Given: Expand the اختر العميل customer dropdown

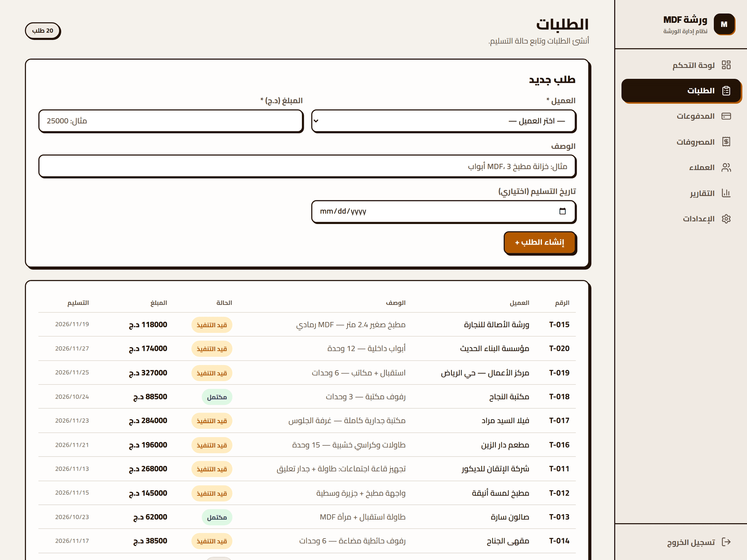Looking at the screenshot, I should [x=444, y=121].
